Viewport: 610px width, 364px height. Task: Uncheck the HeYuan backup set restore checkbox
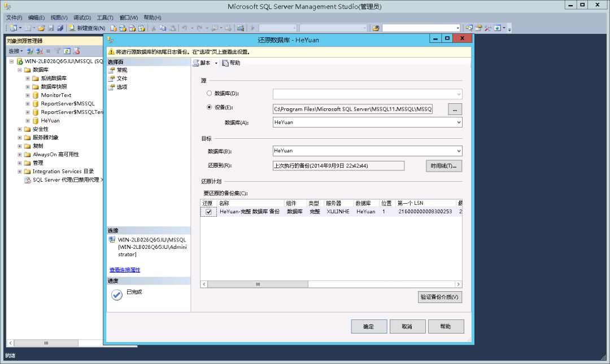point(208,212)
